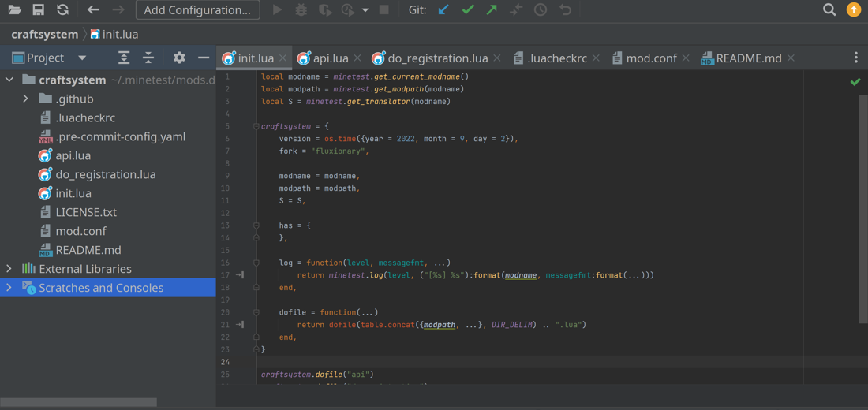Close the README.md tab

click(791, 58)
